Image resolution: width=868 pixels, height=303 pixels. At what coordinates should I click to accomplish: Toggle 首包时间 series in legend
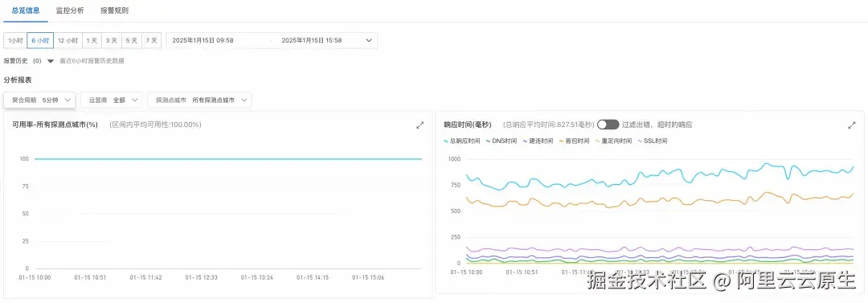coord(574,141)
